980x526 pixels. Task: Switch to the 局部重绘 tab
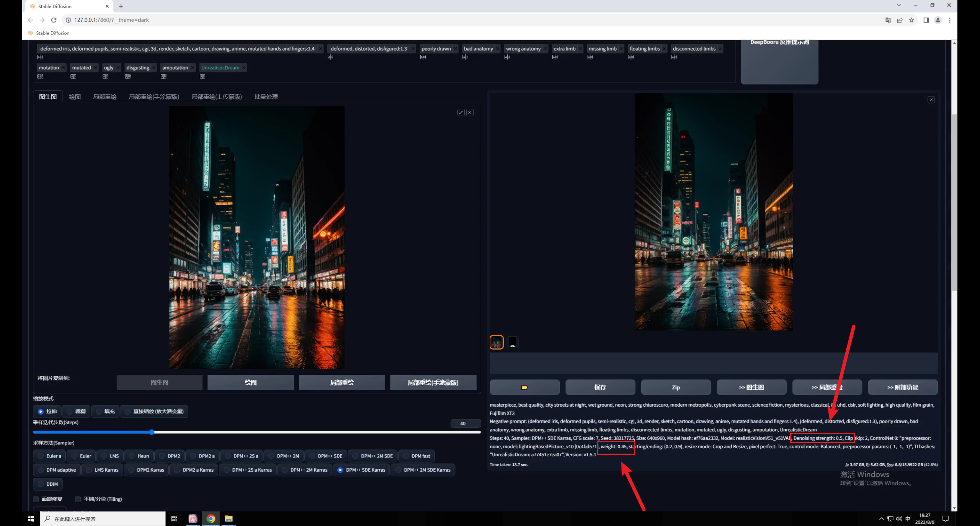click(x=105, y=96)
